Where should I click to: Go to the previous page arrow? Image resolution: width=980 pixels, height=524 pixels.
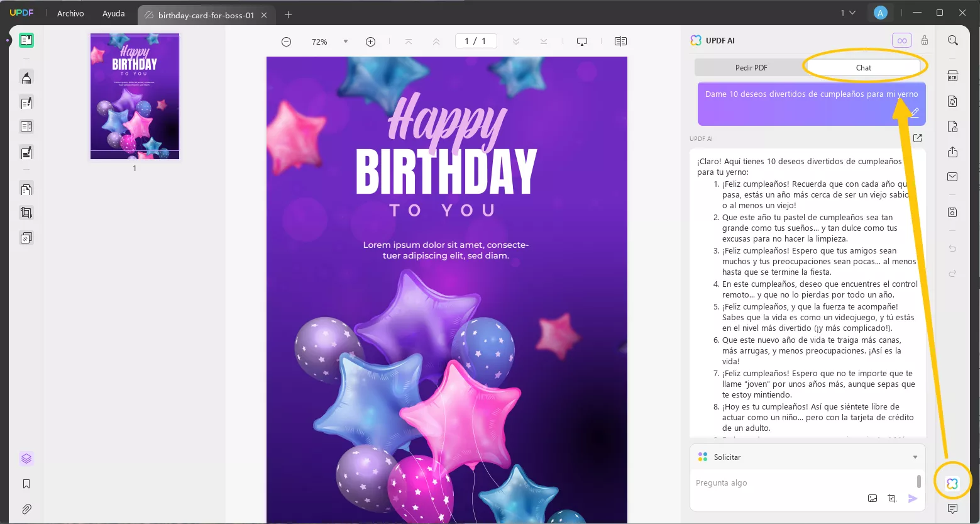point(436,42)
